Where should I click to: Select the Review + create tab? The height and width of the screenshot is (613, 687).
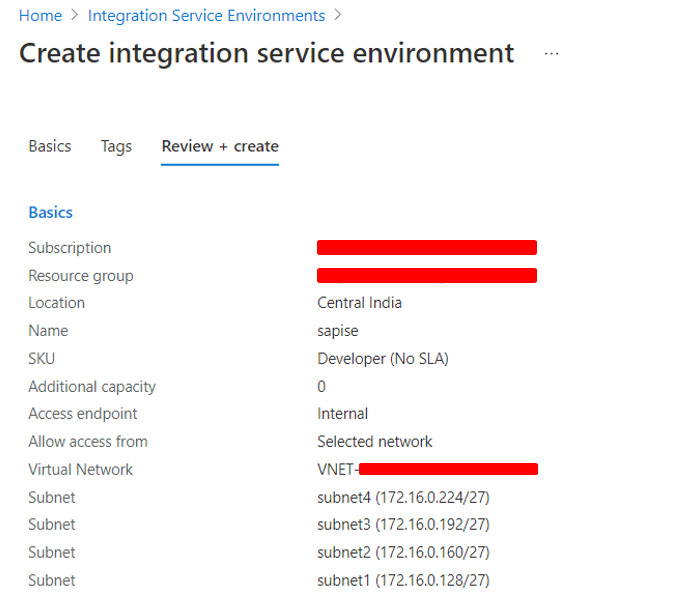220,146
